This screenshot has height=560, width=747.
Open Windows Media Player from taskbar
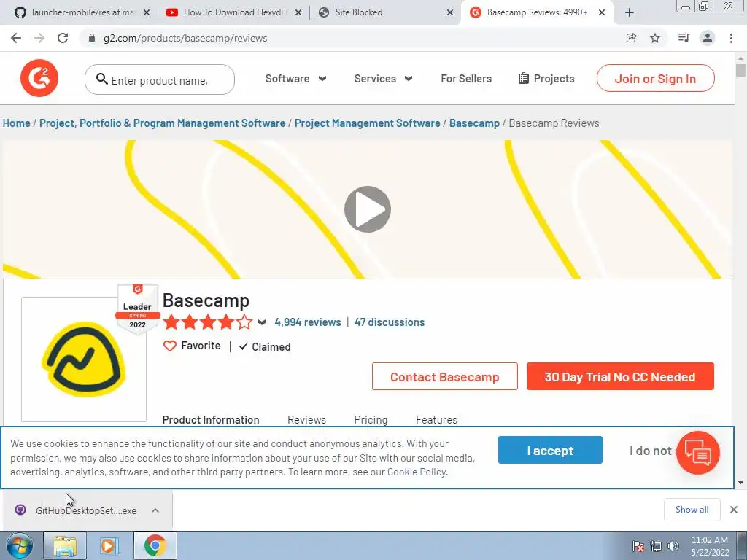[x=109, y=545]
